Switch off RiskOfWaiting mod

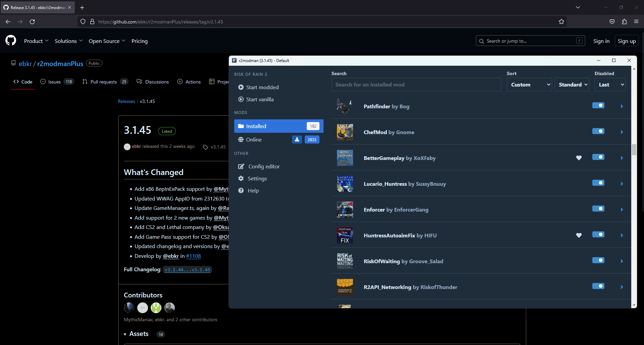598,260
